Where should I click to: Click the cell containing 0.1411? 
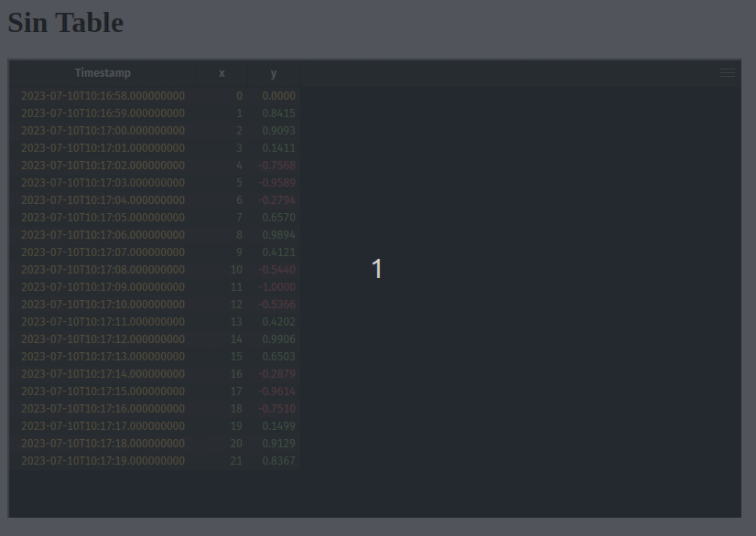tap(279, 147)
